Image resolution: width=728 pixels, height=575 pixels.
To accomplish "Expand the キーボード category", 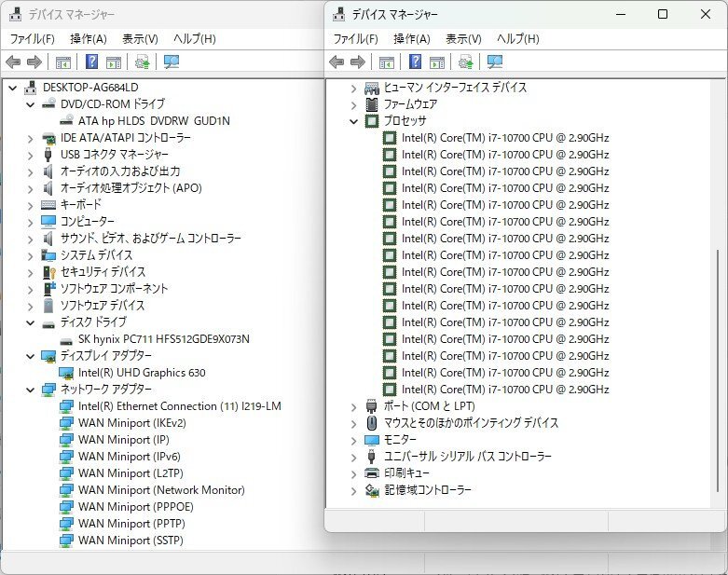I will click(31, 205).
